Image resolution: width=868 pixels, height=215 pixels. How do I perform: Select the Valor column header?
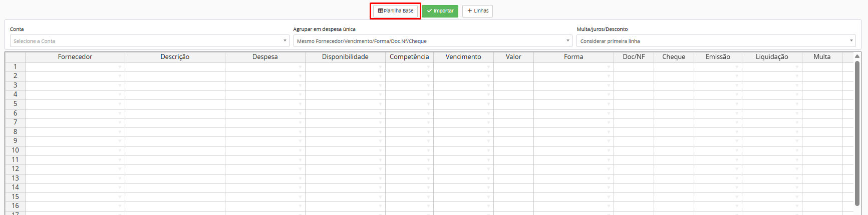(513, 57)
